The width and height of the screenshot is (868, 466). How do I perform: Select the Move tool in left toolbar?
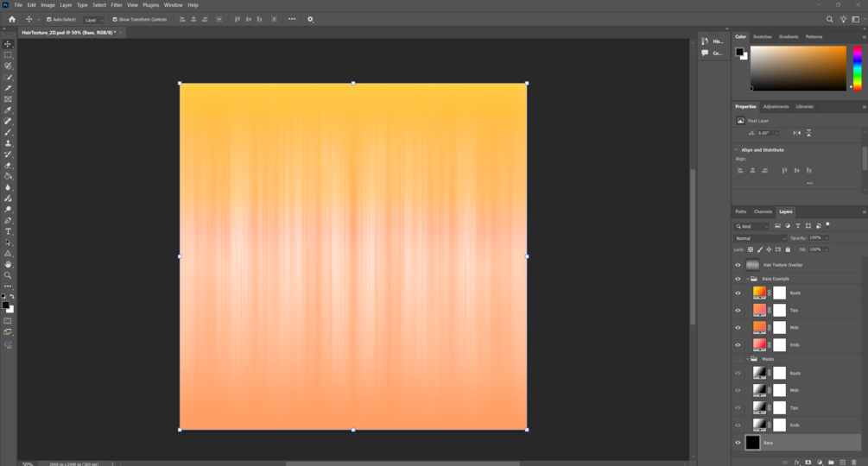[8, 44]
